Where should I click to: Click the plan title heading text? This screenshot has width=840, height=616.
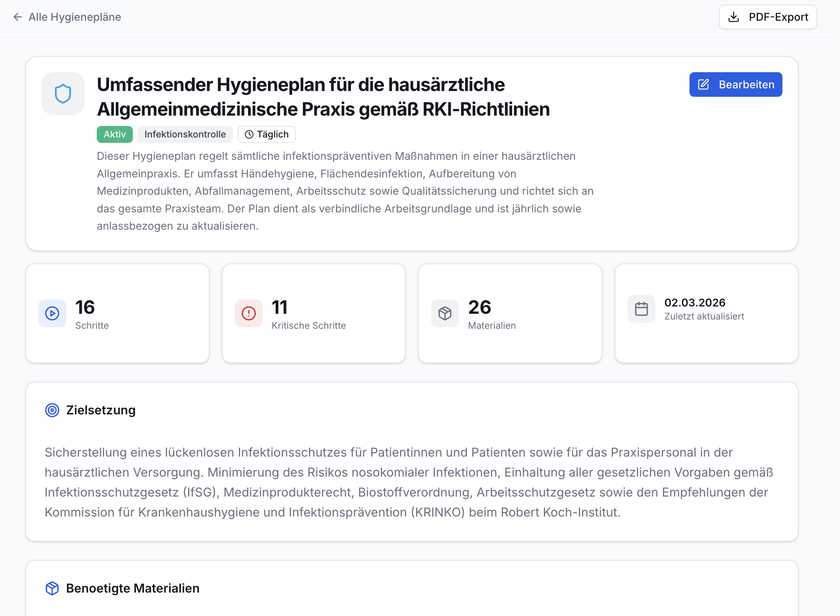[323, 97]
